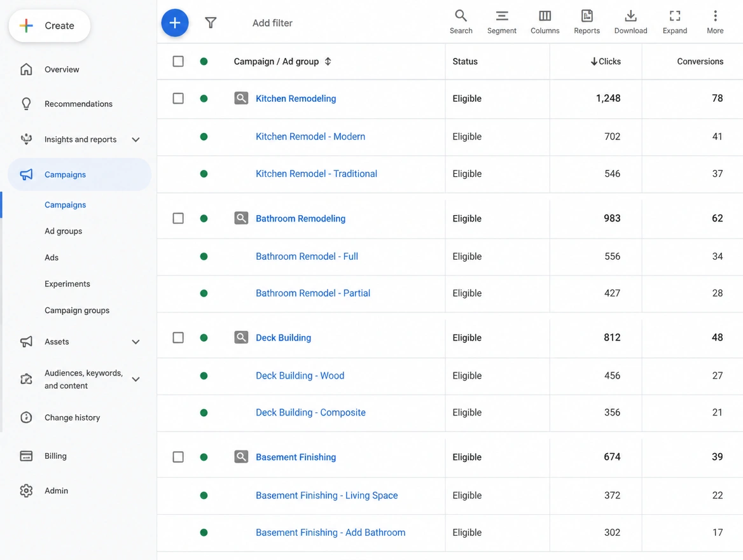
Task: Click the green status dot for Kitchen Remodeling
Action: [x=204, y=98]
